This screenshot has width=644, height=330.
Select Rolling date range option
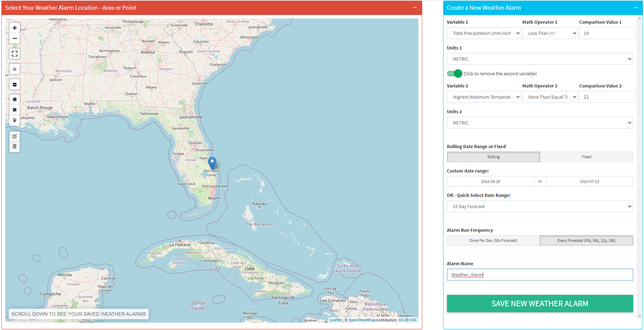[493, 157]
